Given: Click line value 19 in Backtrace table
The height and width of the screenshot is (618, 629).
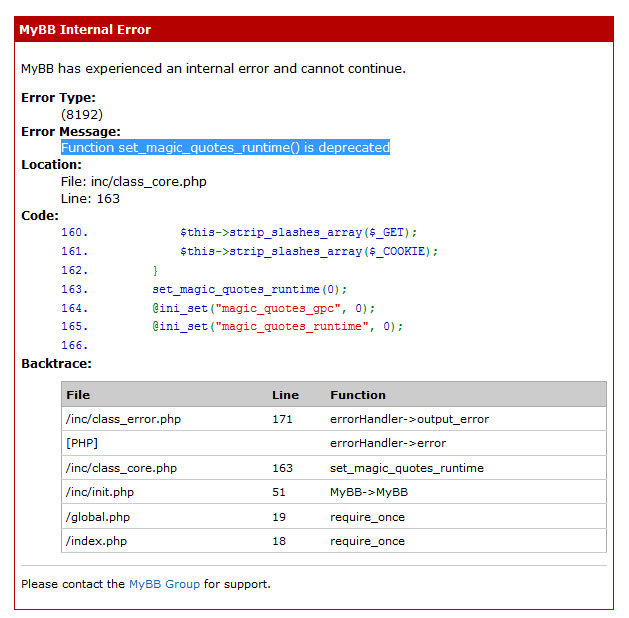Looking at the screenshot, I should tap(279, 517).
